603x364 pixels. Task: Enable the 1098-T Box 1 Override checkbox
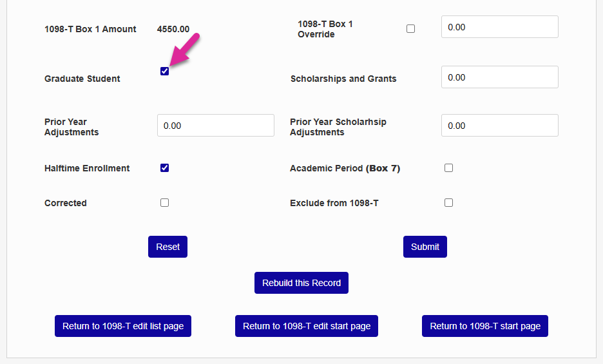pos(411,29)
